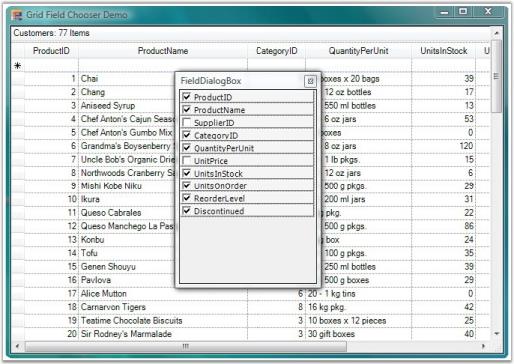Click the vertical scrollbar down arrow
Viewport: 514px width, 364px height.
point(496,334)
